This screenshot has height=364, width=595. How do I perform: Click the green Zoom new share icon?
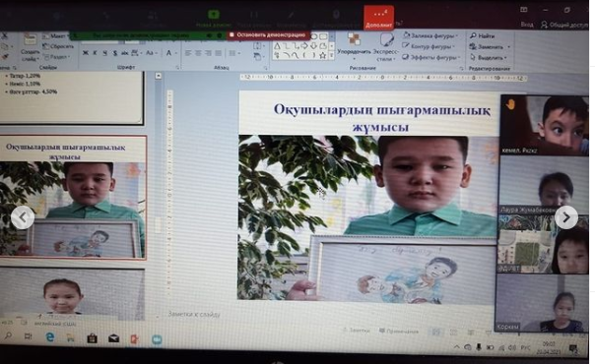coord(214,15)
